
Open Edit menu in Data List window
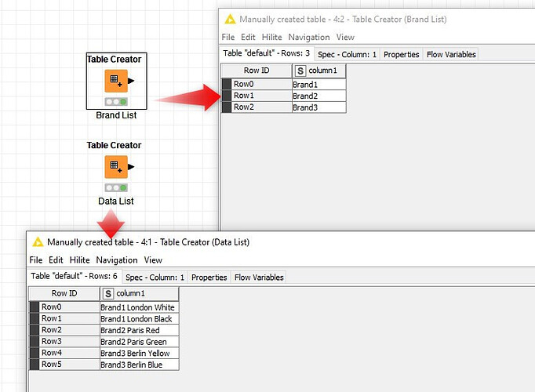56,260
